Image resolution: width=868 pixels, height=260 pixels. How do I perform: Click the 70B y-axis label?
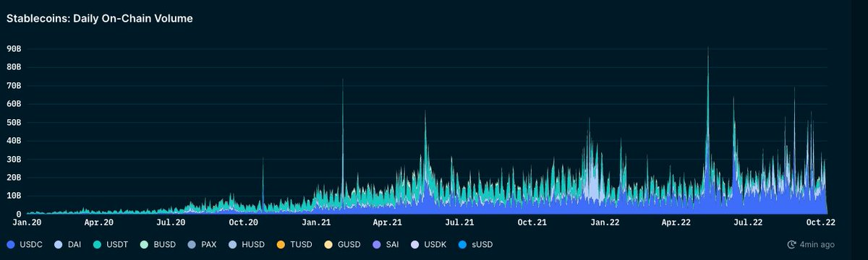pos(13,85)
